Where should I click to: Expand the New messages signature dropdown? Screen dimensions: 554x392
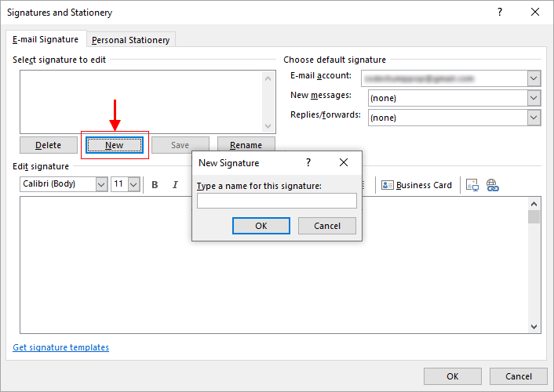pos(534,98)
